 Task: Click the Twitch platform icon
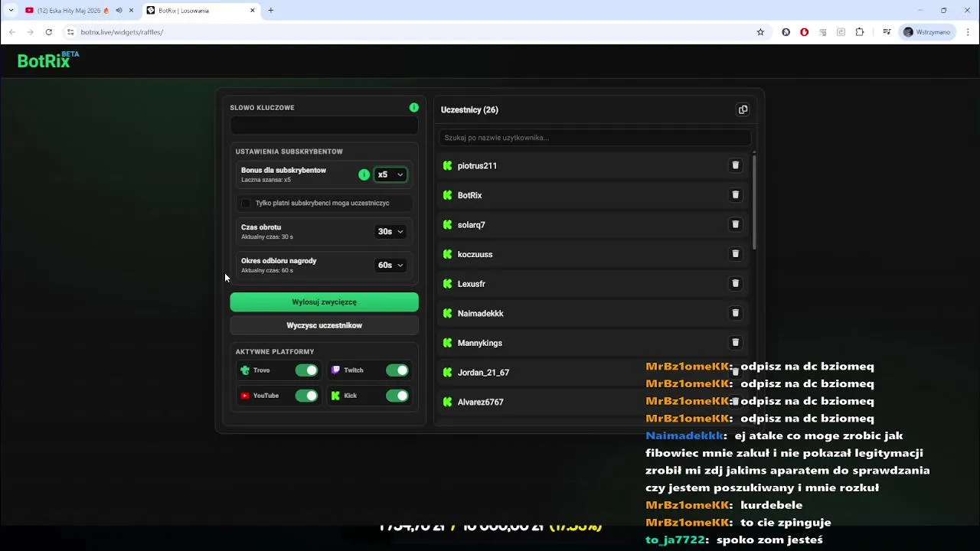(x=335, y=370)
